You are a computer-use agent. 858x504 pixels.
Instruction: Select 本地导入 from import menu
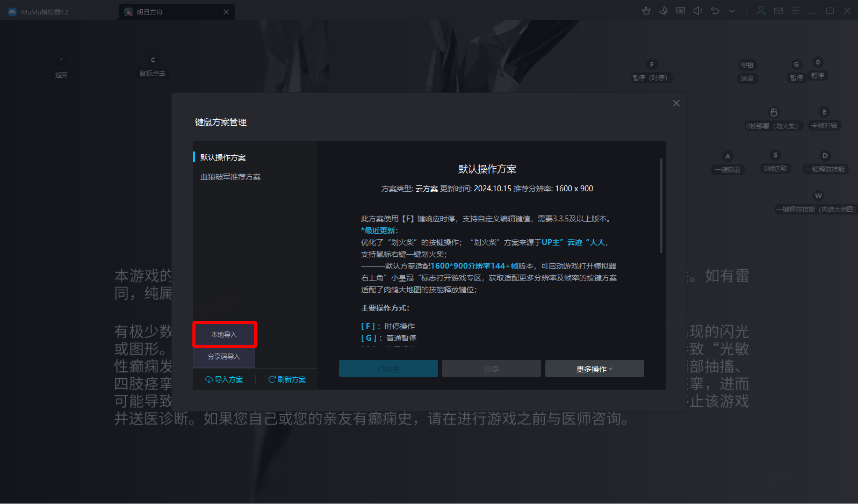point(224,335)
